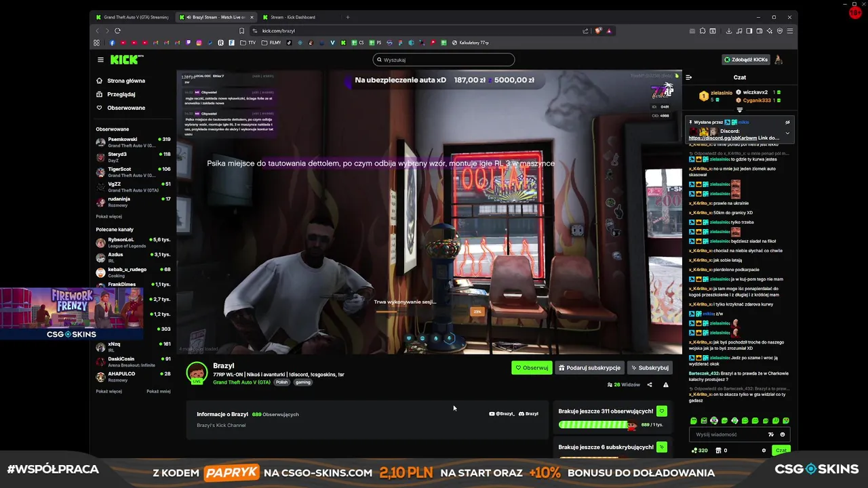The height and width of the screenshot is (488, 868).
Task: Click green Czat send button
Action: (x=781, y=450)
